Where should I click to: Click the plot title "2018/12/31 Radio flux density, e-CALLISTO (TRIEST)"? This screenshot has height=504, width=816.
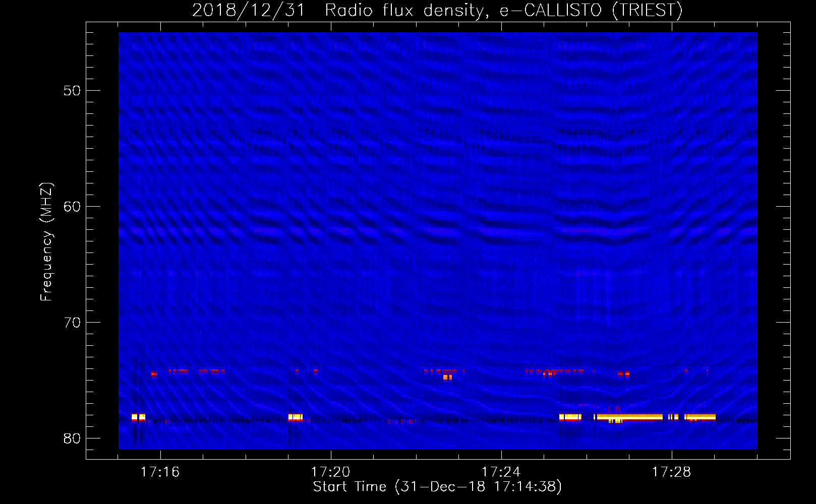coord(437,10)
